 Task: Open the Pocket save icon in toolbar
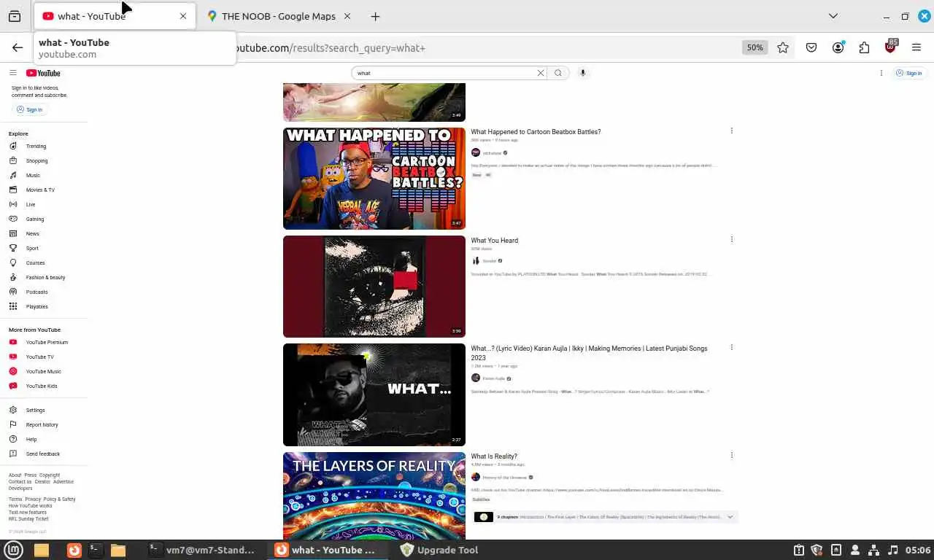coord(811,47)
